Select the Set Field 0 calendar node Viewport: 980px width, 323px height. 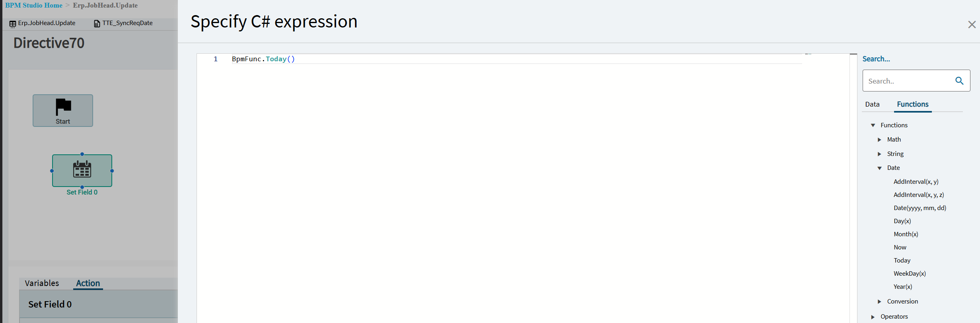[x=82, y=170]
